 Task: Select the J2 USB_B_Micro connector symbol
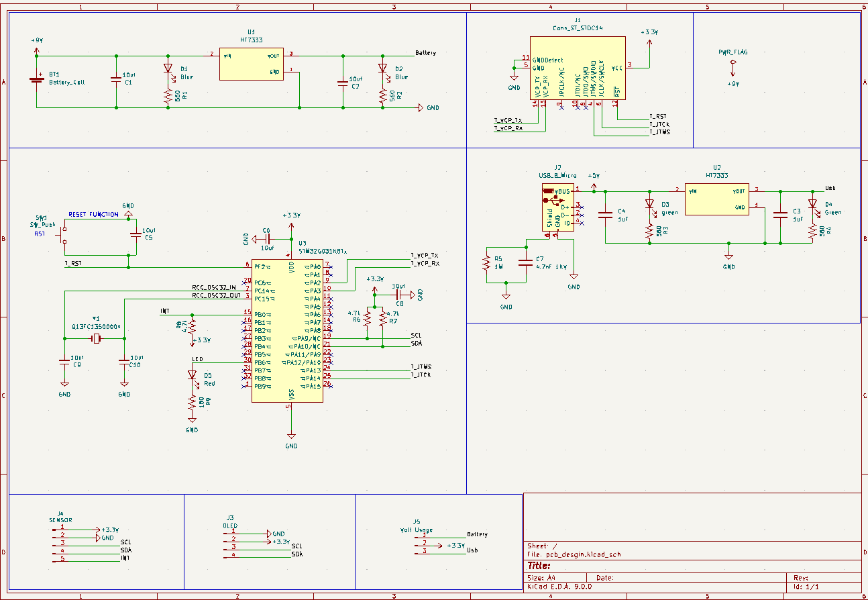click(x=557, y=207)
